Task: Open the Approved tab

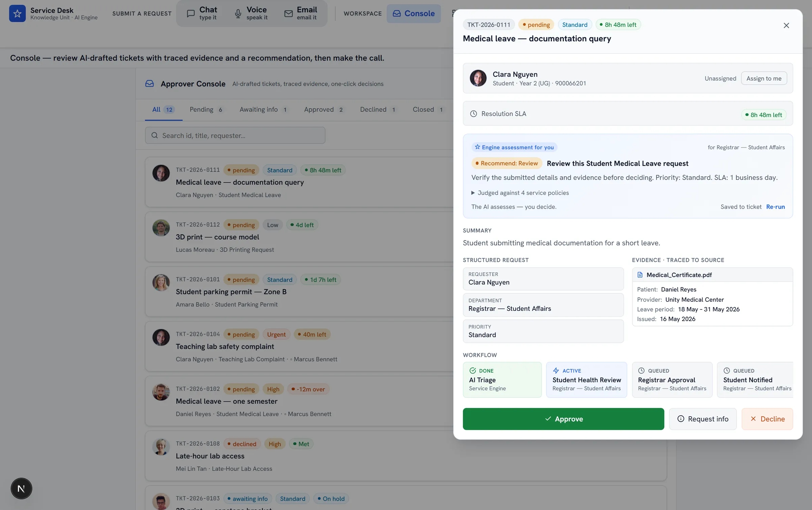Action: tap(324, 109)
